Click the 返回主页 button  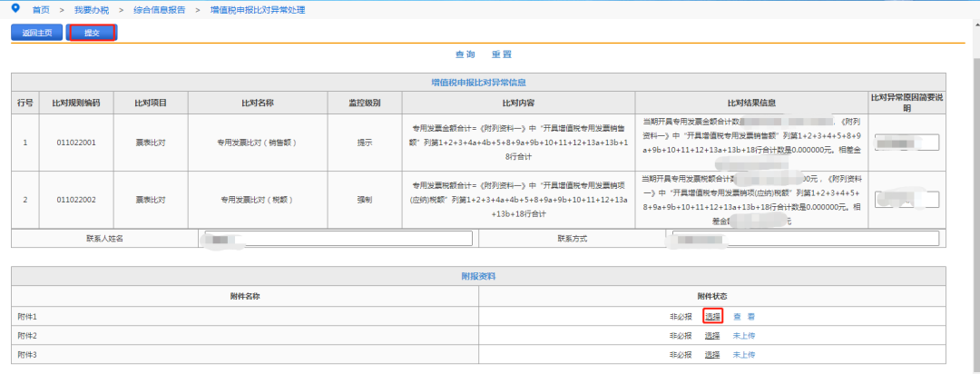(x=37, y=33)
